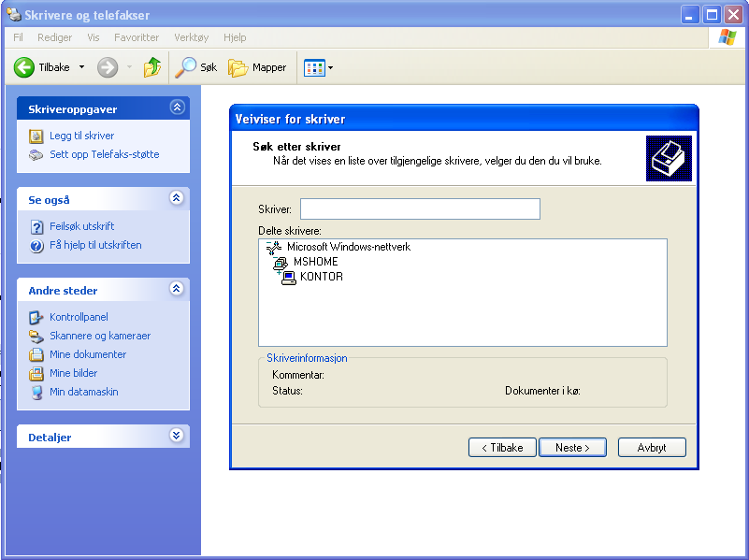749x560 pixels.
Task: Click the MSHOME workgroup icon
Action: (x=281, y=263)
